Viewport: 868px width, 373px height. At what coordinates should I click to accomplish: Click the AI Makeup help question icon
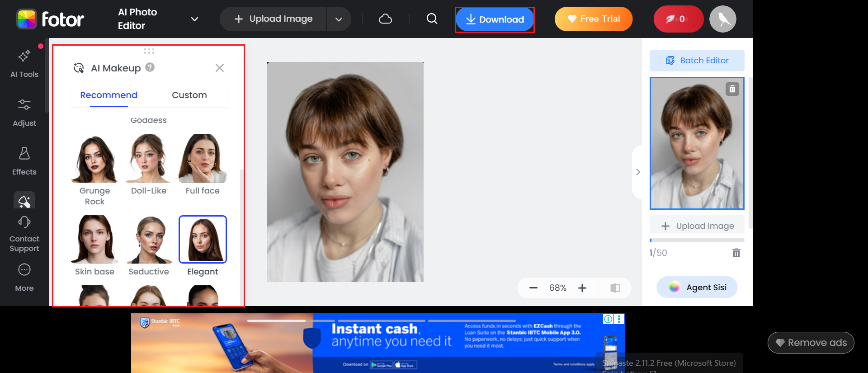pyautogui.click(x=150, y=67)
